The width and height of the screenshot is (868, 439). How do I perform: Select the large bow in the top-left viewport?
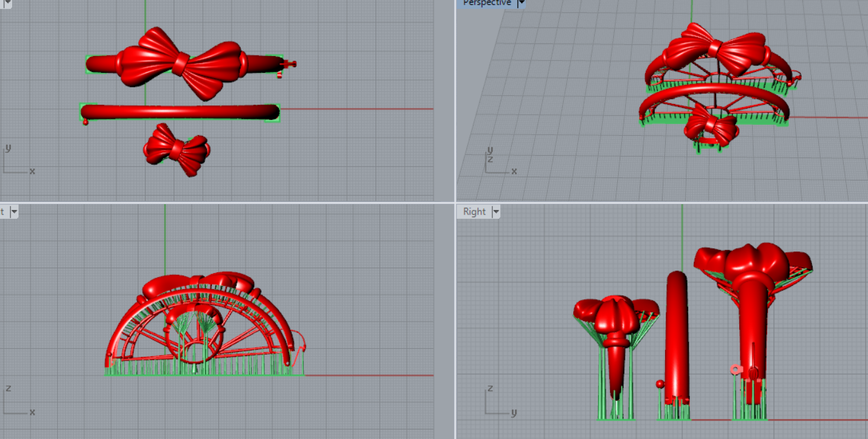click(181, 63)
